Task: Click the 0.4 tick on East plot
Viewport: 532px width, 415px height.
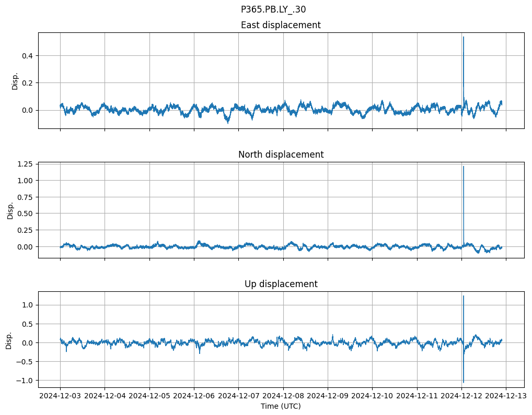Action: click(26, 55)
